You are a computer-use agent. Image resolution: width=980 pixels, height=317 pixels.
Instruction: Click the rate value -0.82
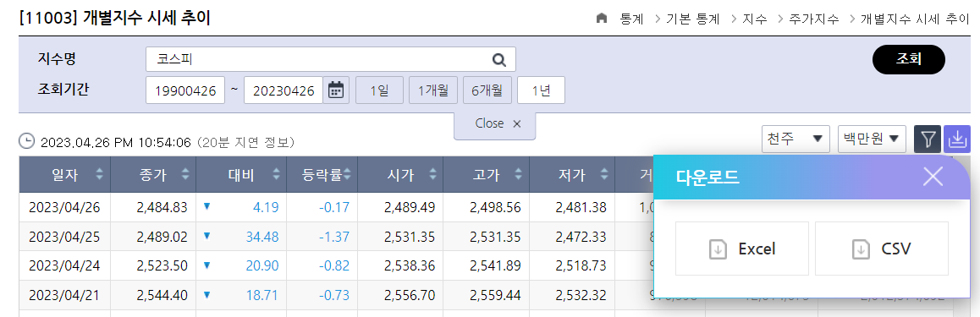(x=333, y=265)
